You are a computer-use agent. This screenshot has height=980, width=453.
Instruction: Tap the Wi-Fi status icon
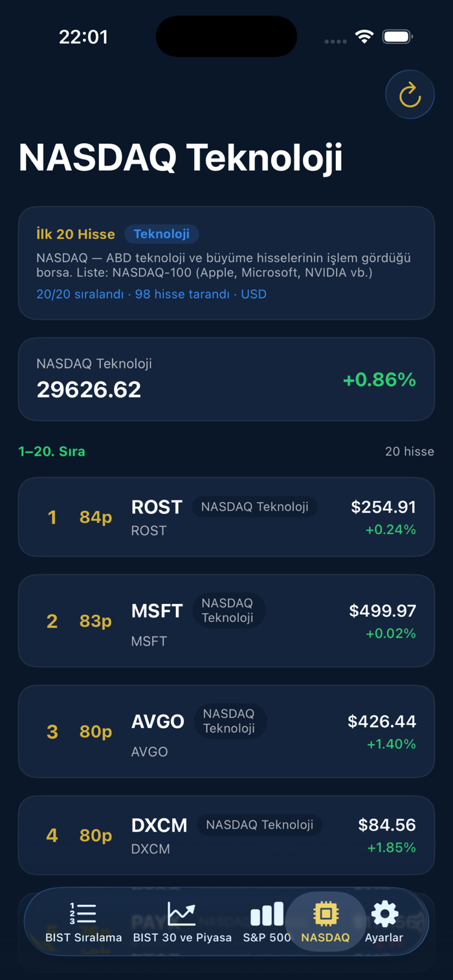[365, 37]
